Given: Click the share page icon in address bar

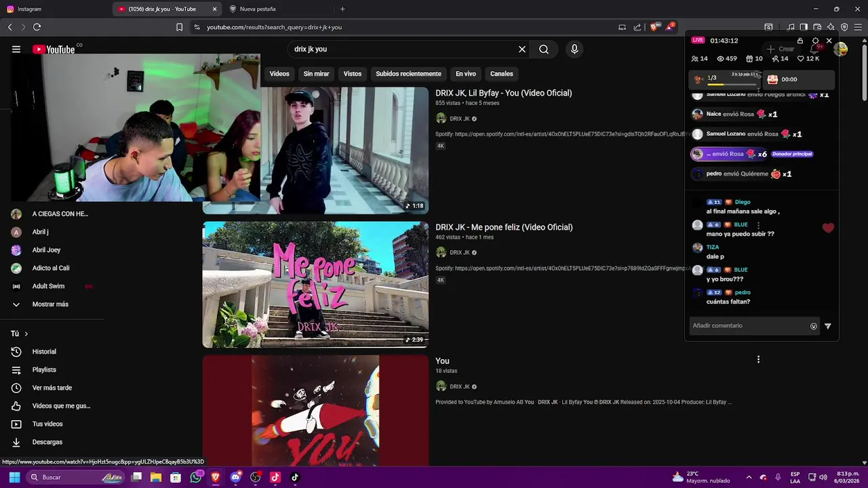Looking at the screenshot, I should click(x=637, y=27).
